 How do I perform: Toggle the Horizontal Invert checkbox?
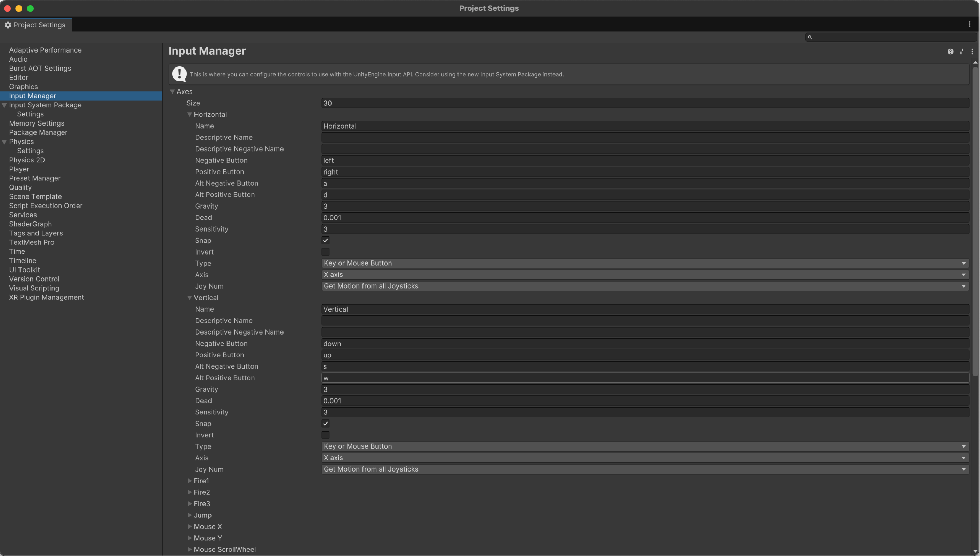(326, 252)
